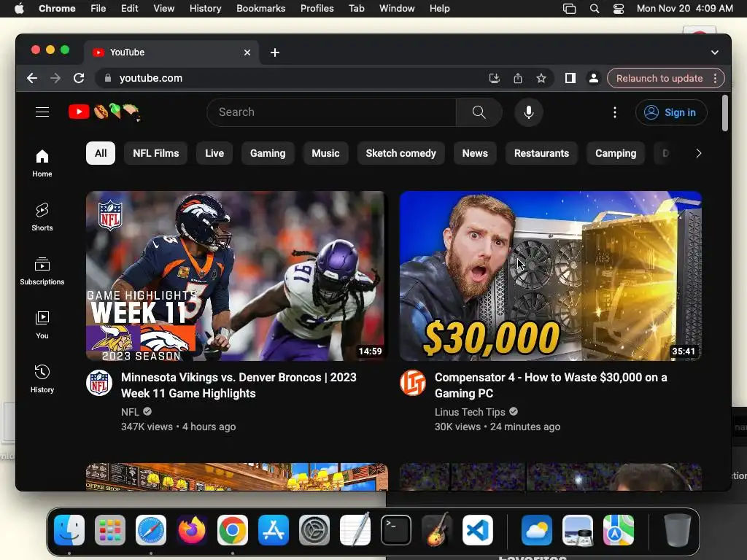Click the Sign in button
Screen dimensions: 747x560
point(671,112)
